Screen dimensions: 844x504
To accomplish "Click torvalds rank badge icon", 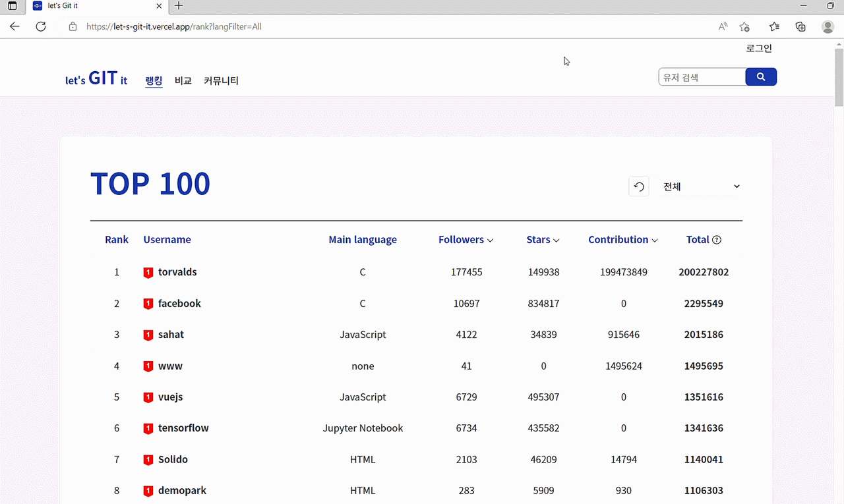I will click(148, 273).
